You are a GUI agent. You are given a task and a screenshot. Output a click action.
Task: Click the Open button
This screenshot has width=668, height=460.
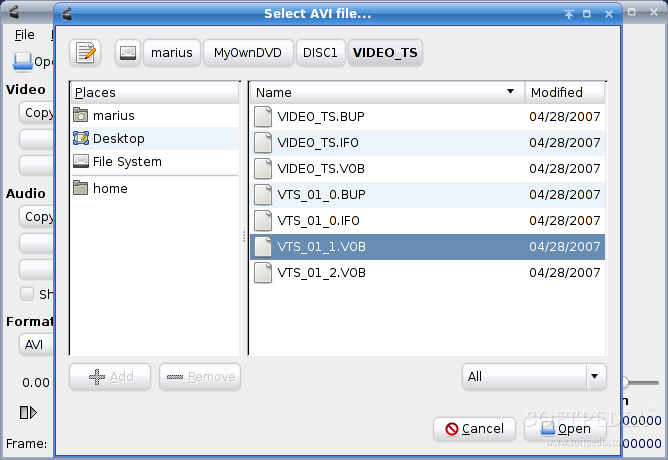tap(564, 429)
